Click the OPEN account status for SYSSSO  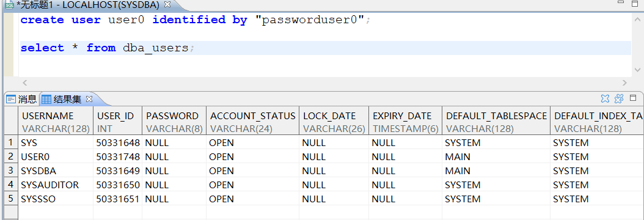252,199
